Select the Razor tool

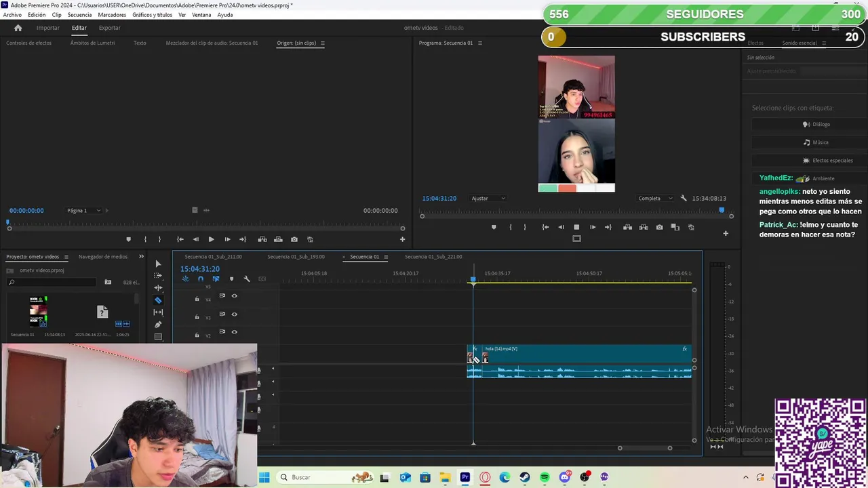coord(158,300)
